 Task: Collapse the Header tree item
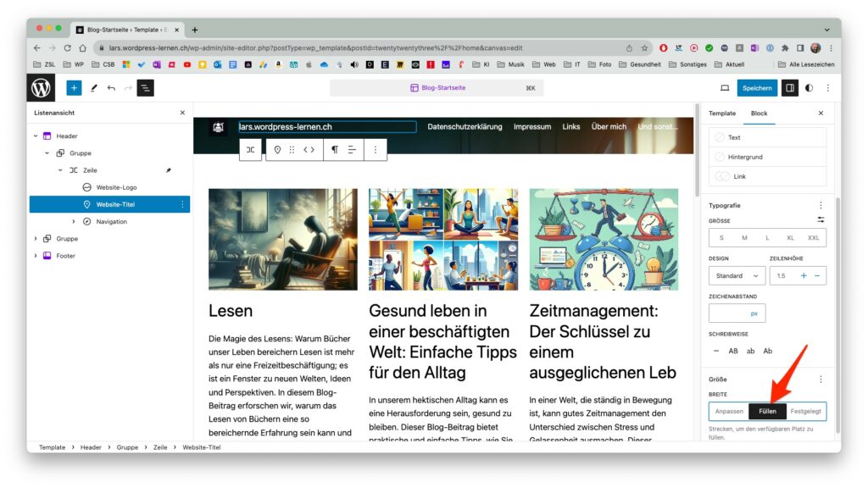click(36, 136)
